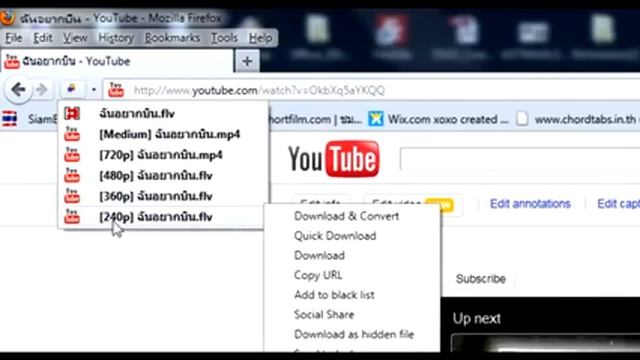Select [240p] ฉันอยากบิน.flv entry
640x360 pixels.
pos(161,217)
